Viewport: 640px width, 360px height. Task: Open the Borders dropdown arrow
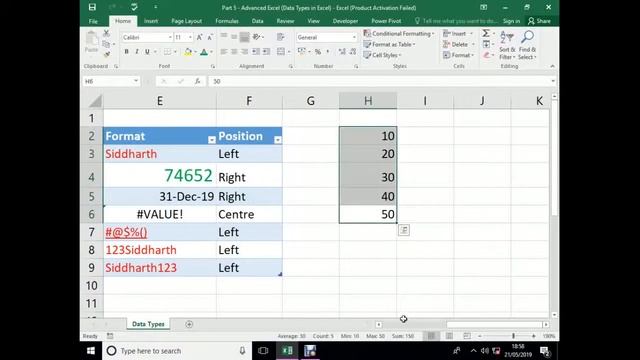pyautogui.click(x=176, y=52)
